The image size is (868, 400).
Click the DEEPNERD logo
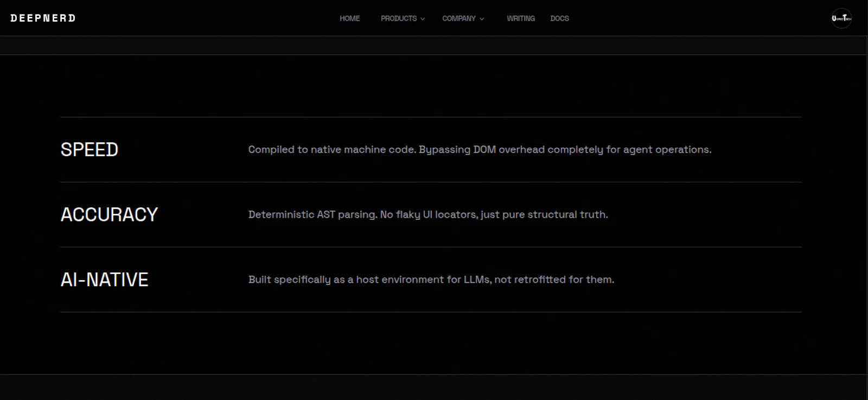[x=43, y=18]
